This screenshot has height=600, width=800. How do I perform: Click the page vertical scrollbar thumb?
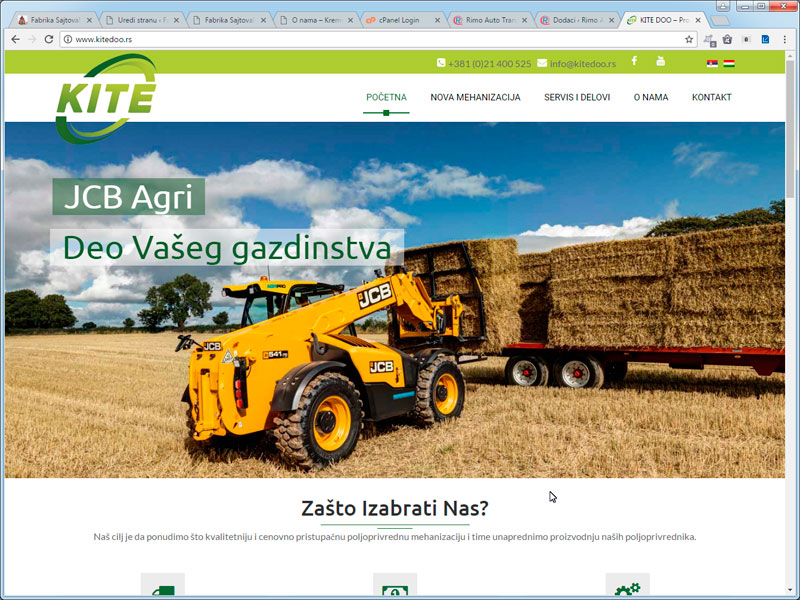pyautogui.click(x=790, y=128)
